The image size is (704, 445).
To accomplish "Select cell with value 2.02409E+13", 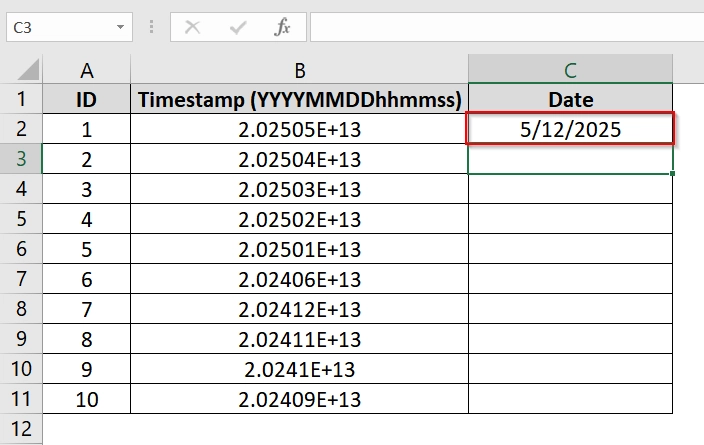I will click(299, 399).
